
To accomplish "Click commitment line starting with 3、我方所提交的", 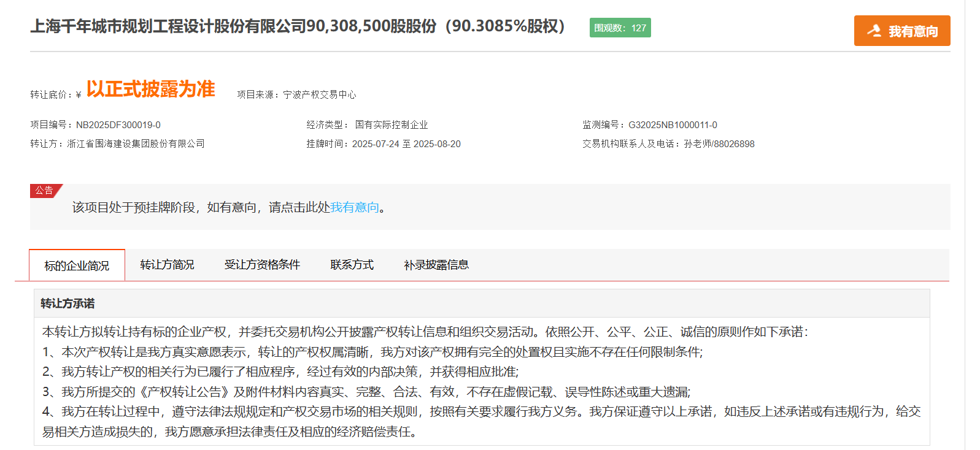I will click(366, 392).
